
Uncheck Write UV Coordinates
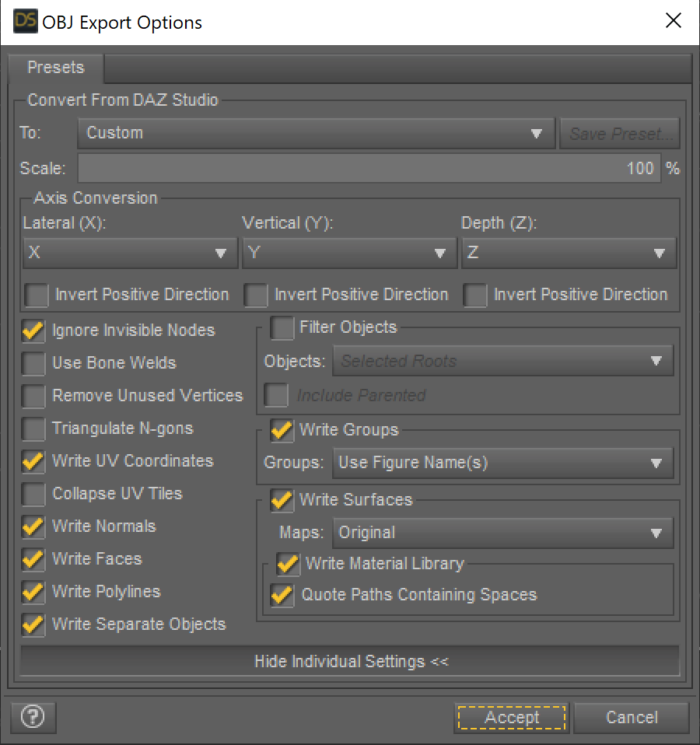[33, 461]
